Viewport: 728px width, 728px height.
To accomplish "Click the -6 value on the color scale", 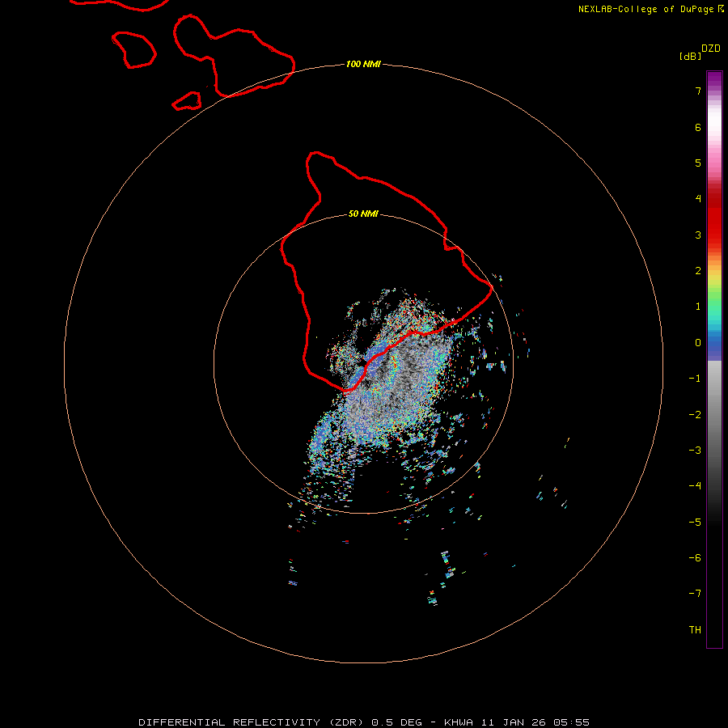I will click(x=695, y=558).
